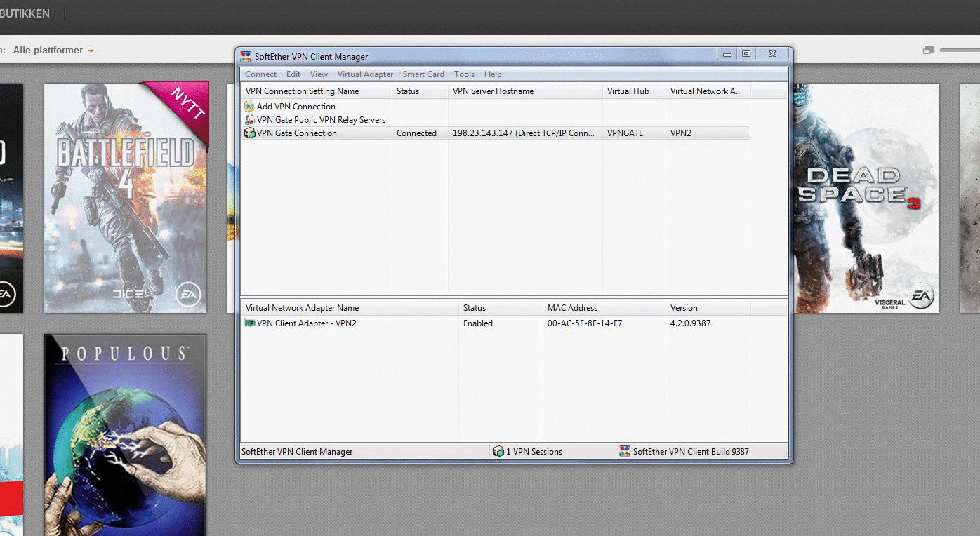Sort connections by the upper Status column

pos(420,91)
